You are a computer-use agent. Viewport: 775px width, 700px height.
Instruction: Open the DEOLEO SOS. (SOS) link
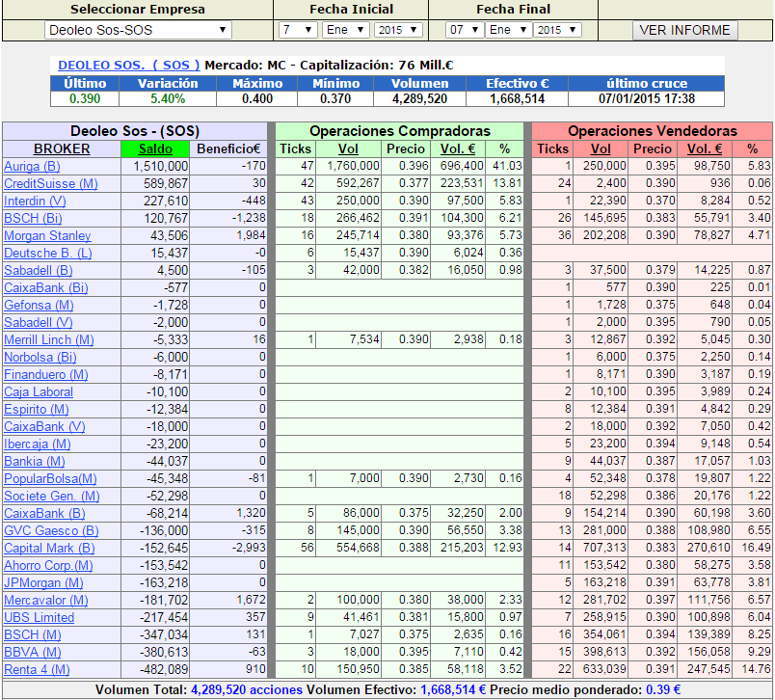pyautogui.click(x=128, y=65)
